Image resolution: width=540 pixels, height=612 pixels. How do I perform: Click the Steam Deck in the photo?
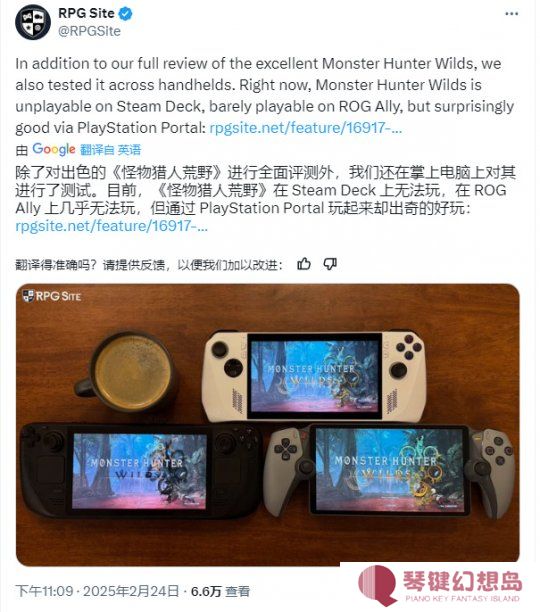(x=140, y=470)
